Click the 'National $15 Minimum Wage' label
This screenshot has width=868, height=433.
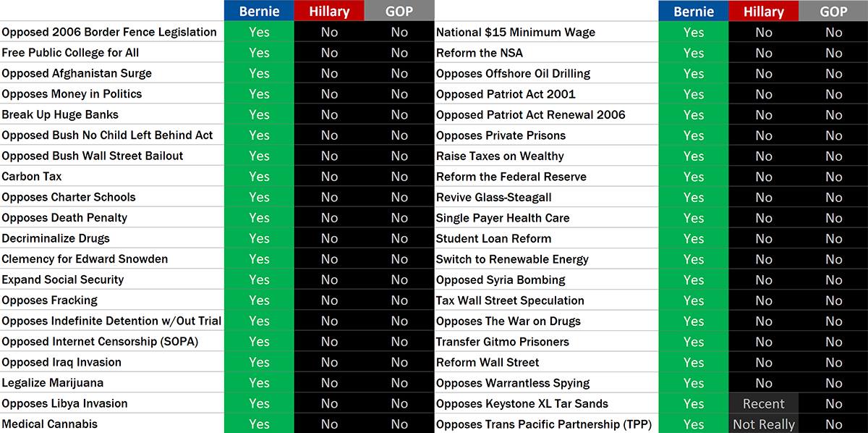click(x=516, y=32)
